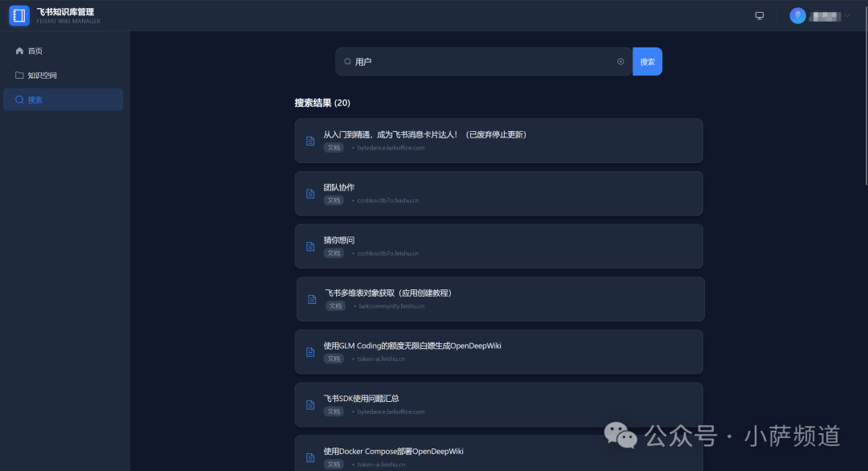Open the GLM Coding OpenDeepWiki result

499,352
